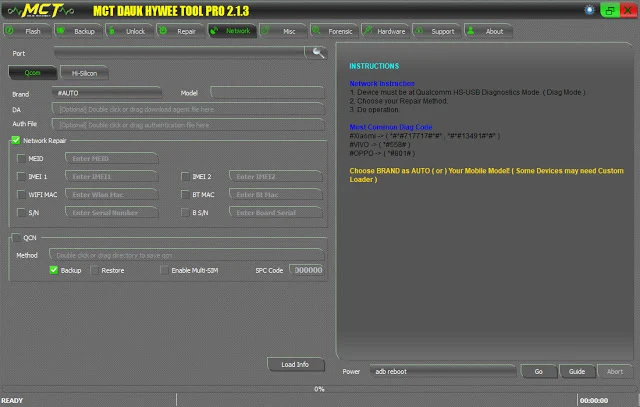
Task: Enable the IMEI 1 checkbox
Action: (x=21, y=176)
